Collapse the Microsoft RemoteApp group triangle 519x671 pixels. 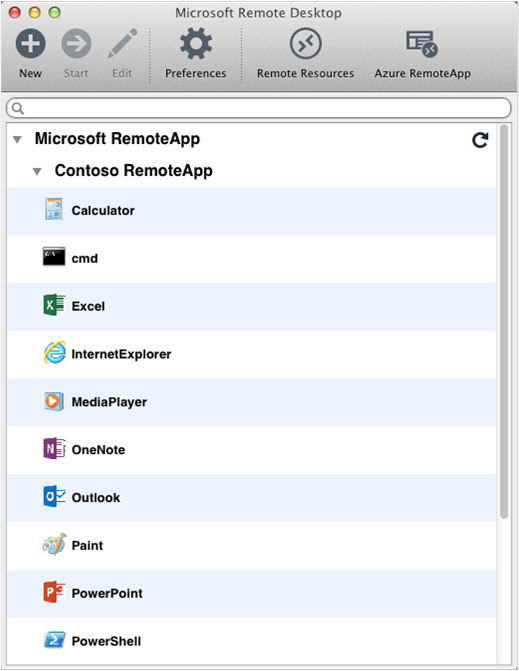pos(17,140)
